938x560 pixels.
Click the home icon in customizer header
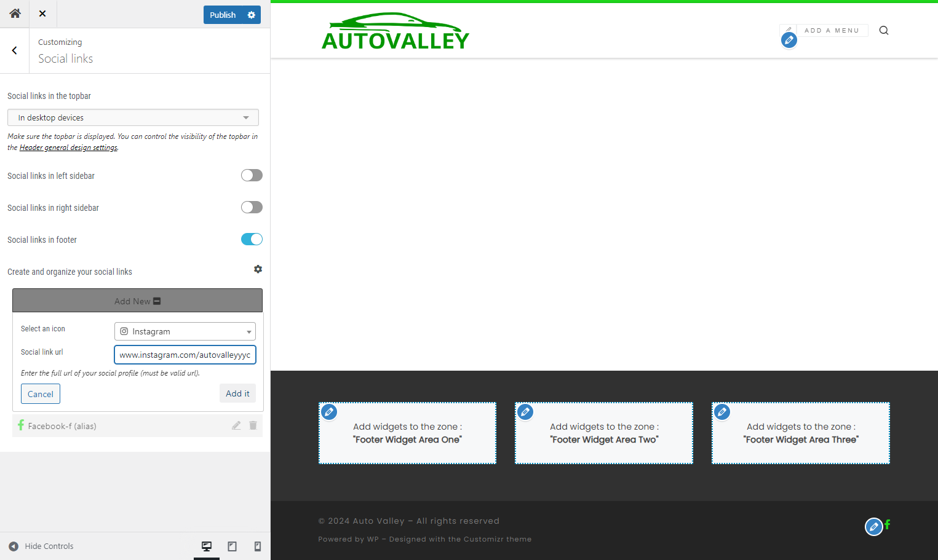click(x=15, y=14)
